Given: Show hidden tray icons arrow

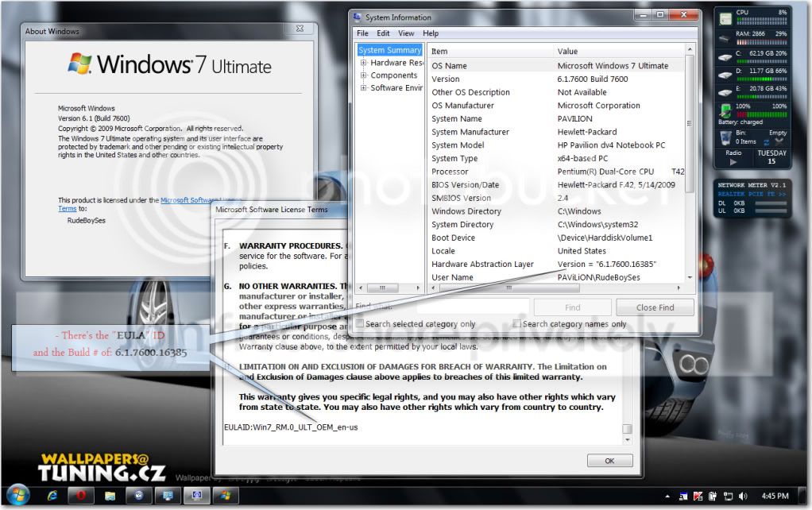Looking at the screenshot, I should [667, 496].
